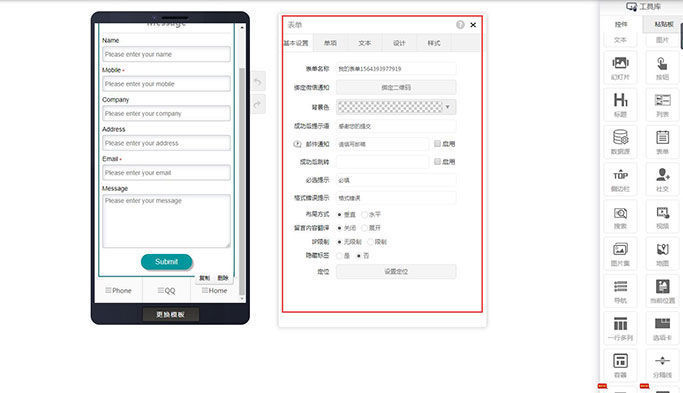Image resolution: width=683 pixels, height=393 pixels.
Task: Add the map (地图) widget
Action: coord(662,254)
